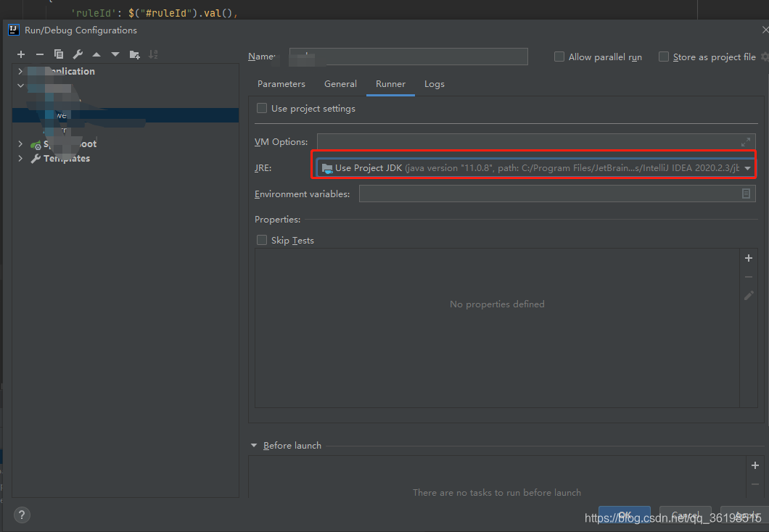Click the help question mark button
The height and width of the screenshot is (532, 769).
point(22,515)
